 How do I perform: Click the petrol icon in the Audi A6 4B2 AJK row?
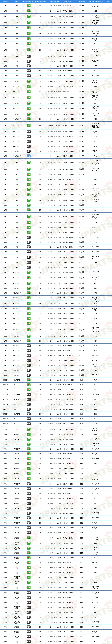(x=29, y=210)
